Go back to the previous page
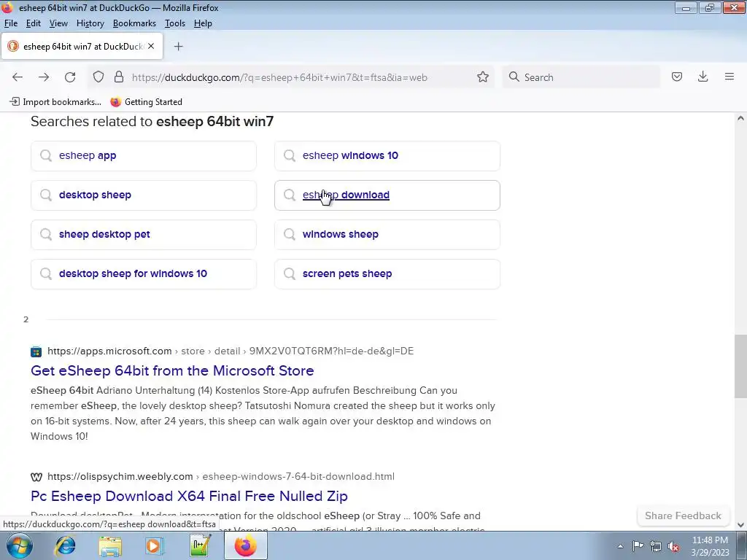This screenshot has width=747, height=560. pos(18,77)
